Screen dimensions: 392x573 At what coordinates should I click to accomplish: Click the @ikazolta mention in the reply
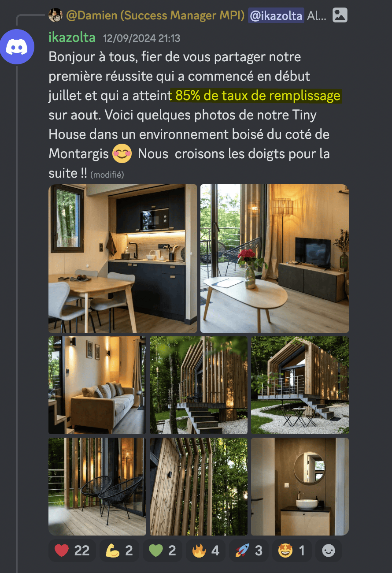coord(276,16)
